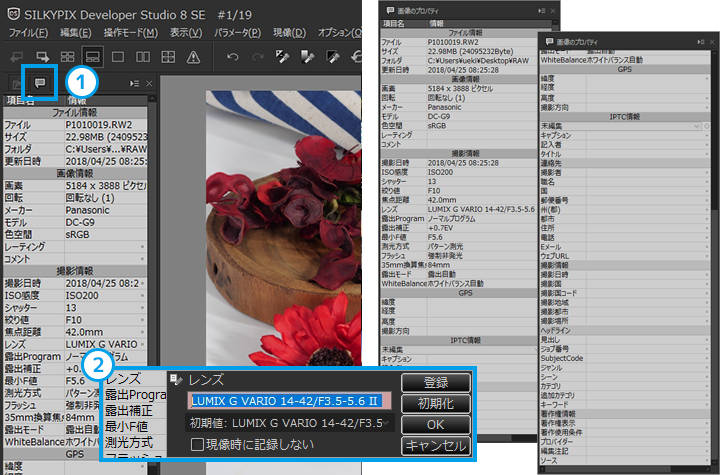Click the 登録 button in lens dialog
This screenshot has height=475, width=720.
[x=436, y=383]
